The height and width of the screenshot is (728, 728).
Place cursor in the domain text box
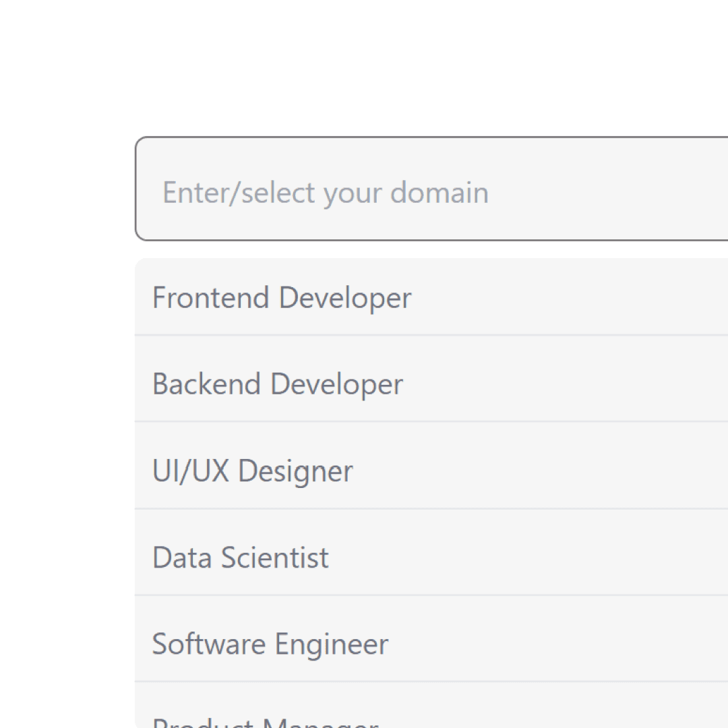(431, 189)
